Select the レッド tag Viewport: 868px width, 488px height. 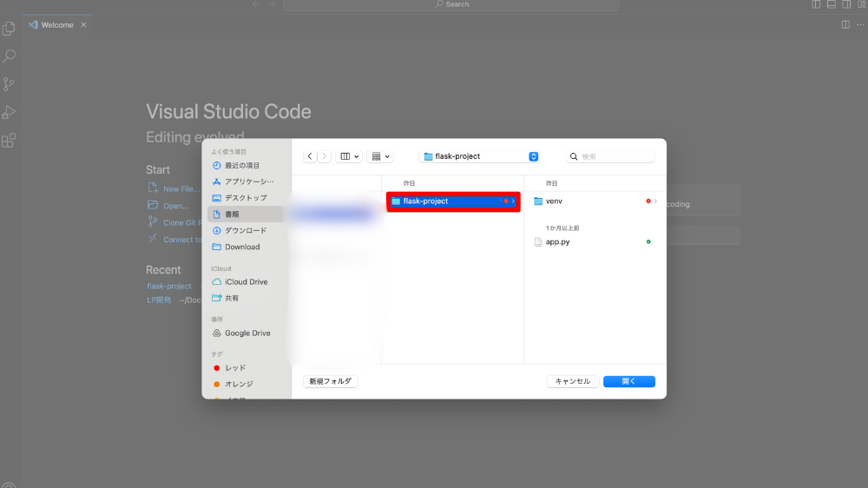pos(246,368)
